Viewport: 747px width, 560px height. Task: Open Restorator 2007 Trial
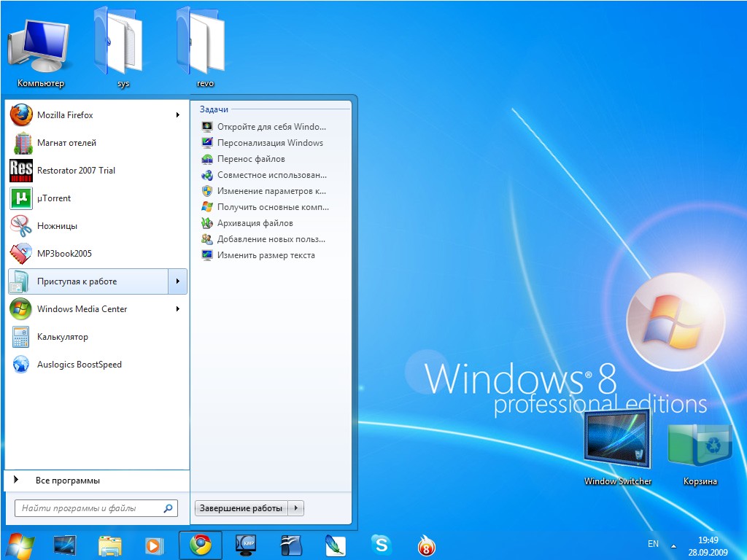point(76,171)
